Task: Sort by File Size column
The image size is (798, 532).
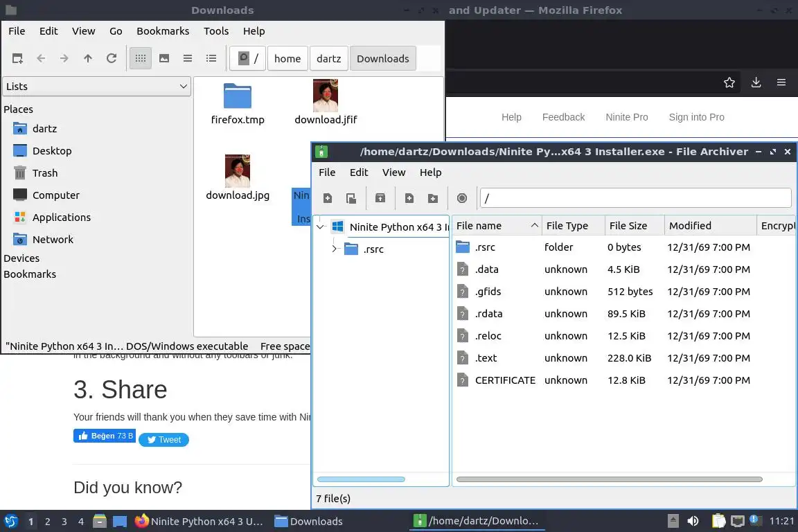Action: tap(635, 226)
